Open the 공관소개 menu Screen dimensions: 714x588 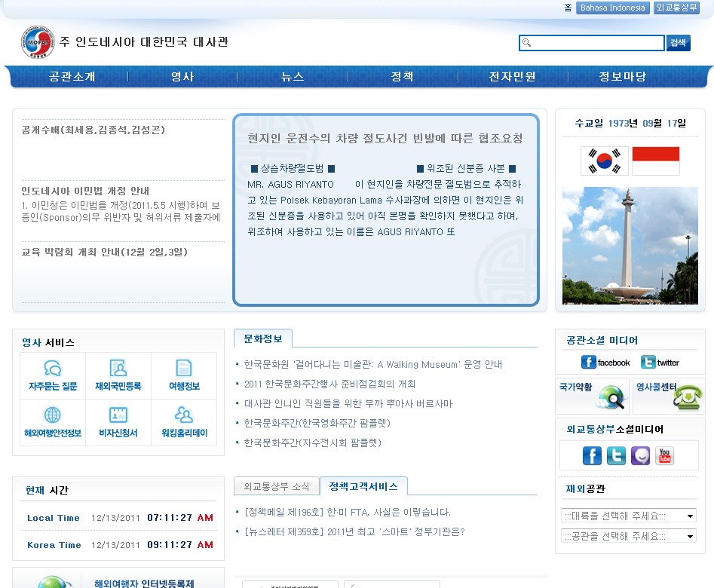[72, 77]
